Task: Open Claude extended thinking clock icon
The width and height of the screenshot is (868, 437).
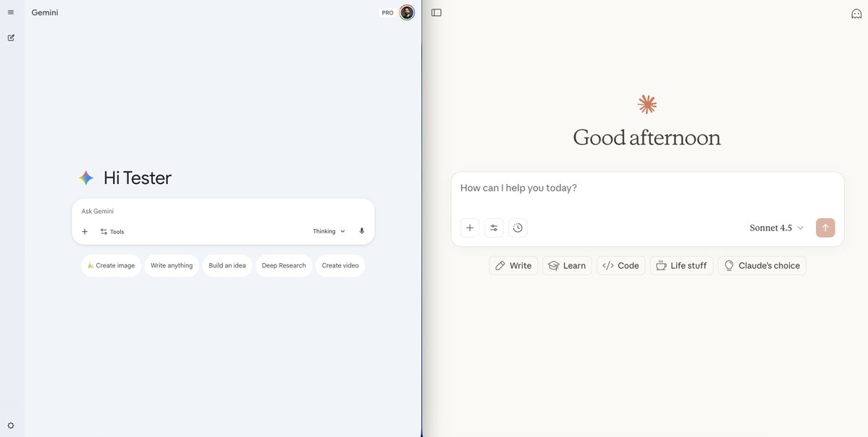Action: tap(518, 228)
